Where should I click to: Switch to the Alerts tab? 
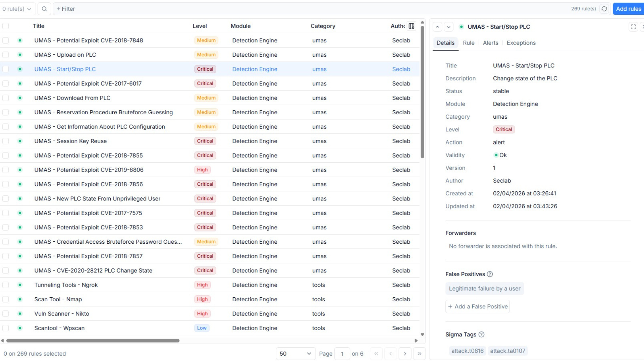(x=490, y=43)
